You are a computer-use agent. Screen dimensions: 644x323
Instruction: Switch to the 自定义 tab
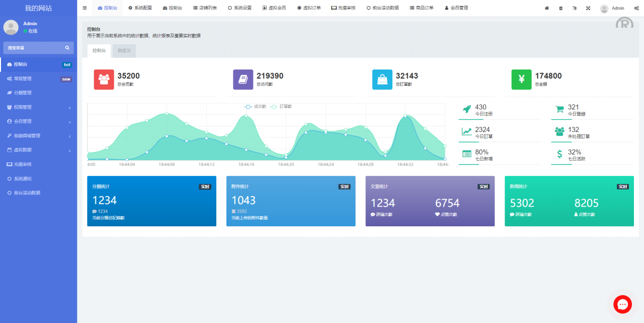(x=124, y=51)
